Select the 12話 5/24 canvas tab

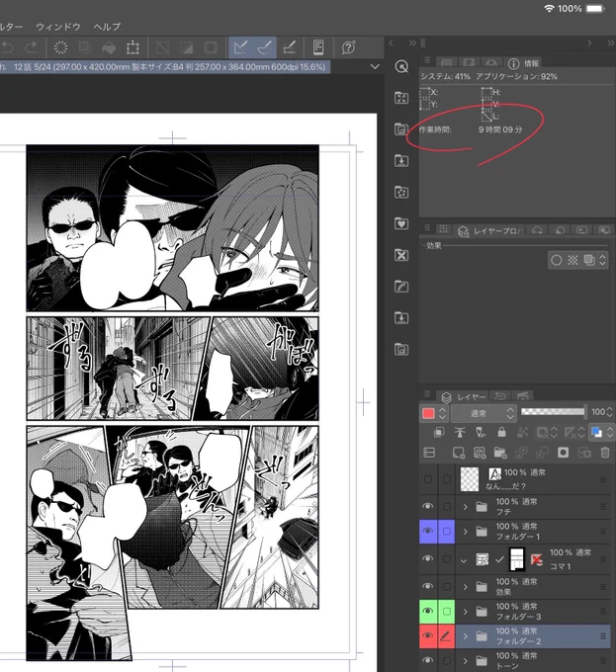coord(165,67)
